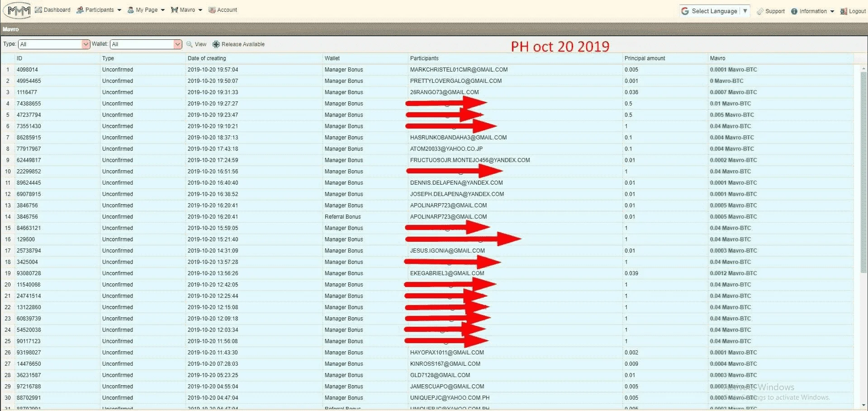This screenshot has height=411, width=868.
Task: Click email MARKCHRISTEL01CMR@GMAIL.COM
Action: [x=459, y=70]
